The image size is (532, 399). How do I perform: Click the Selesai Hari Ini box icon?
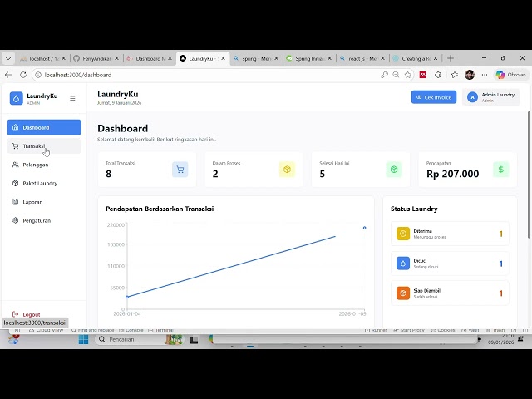click(394, 170)
